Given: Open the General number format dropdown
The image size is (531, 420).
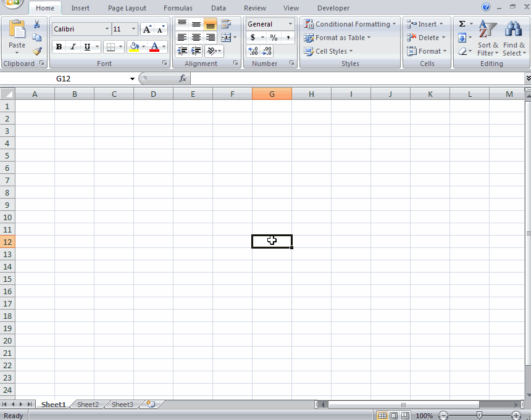Looking at the screenshot, I should (x=290, y=24).
